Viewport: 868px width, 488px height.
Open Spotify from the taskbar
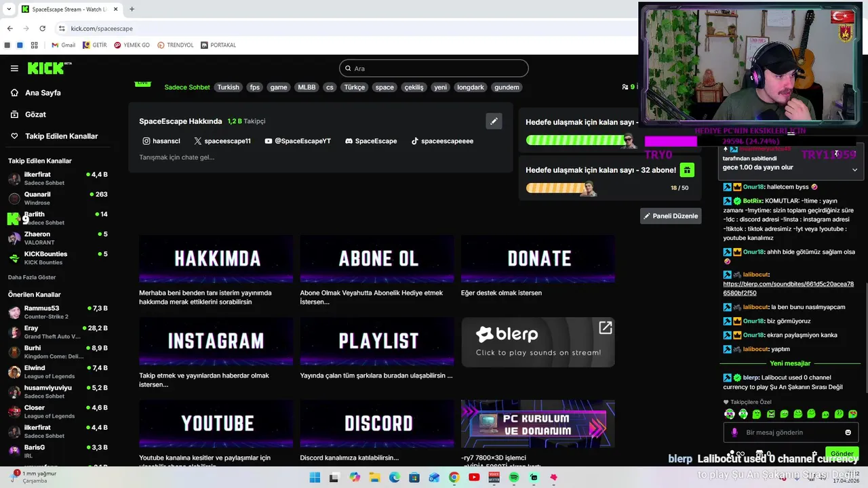point(514,478)
